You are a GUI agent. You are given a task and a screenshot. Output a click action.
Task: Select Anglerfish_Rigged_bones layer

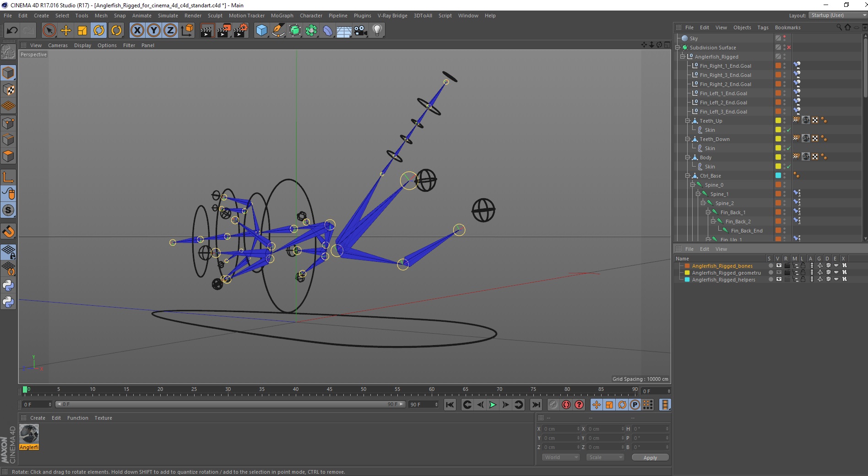click(x=722, y=266)
